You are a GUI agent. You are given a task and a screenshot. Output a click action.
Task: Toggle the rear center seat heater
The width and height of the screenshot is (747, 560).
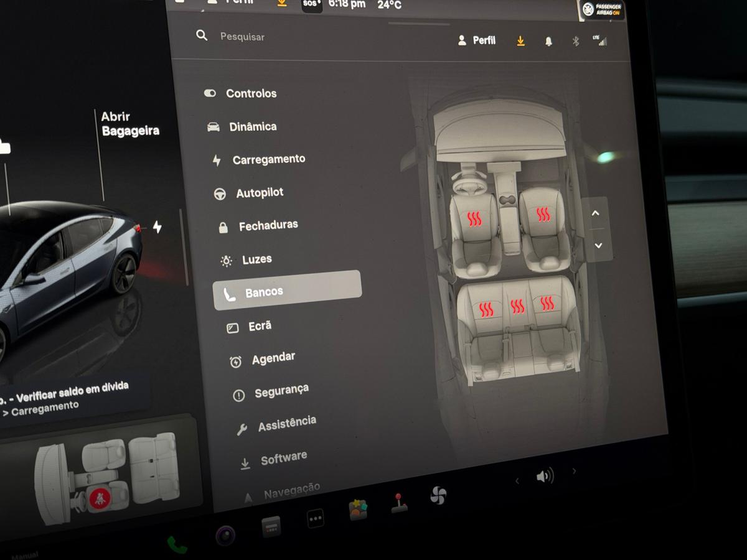pyautogui.click(x=517, y=306)
